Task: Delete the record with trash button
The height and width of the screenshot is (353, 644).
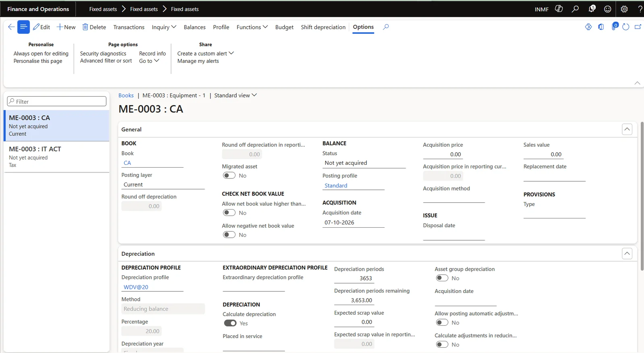Action: click(x=94, y=27)
